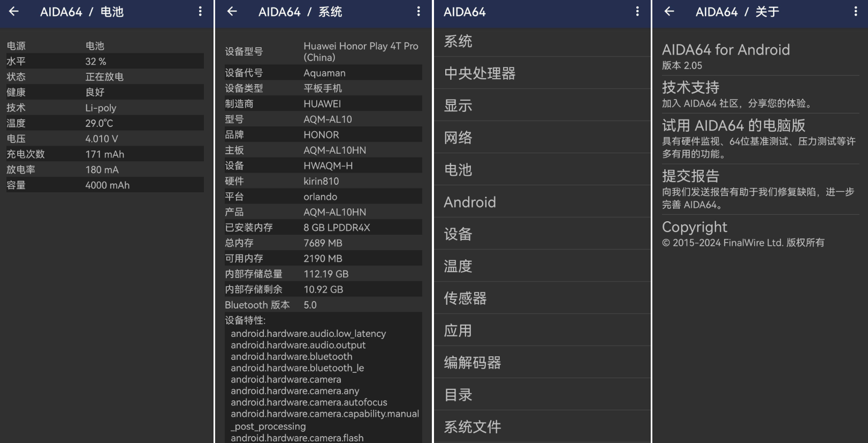Image resolution: width=868 pixels, height=443 pixels.
Task: Tap Copyright FinalWire entry
Action: click(760, 234)
